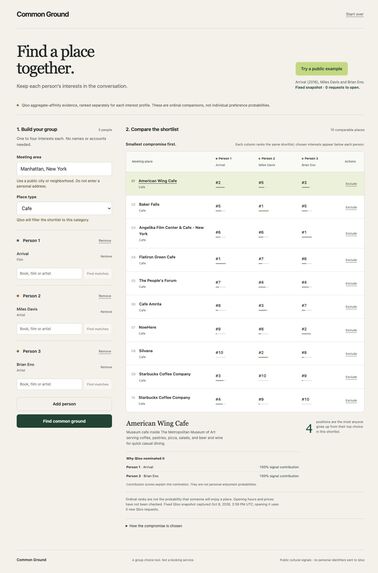The image size is (378, 573).
Task: Select the Silvana place name
Action: click(146, 351)
